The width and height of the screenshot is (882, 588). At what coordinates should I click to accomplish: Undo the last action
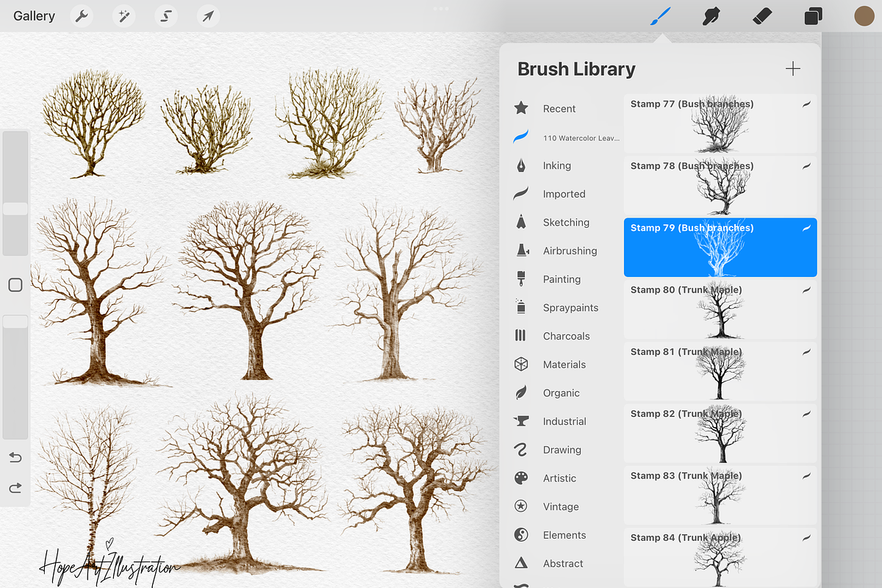click(15, 458)
